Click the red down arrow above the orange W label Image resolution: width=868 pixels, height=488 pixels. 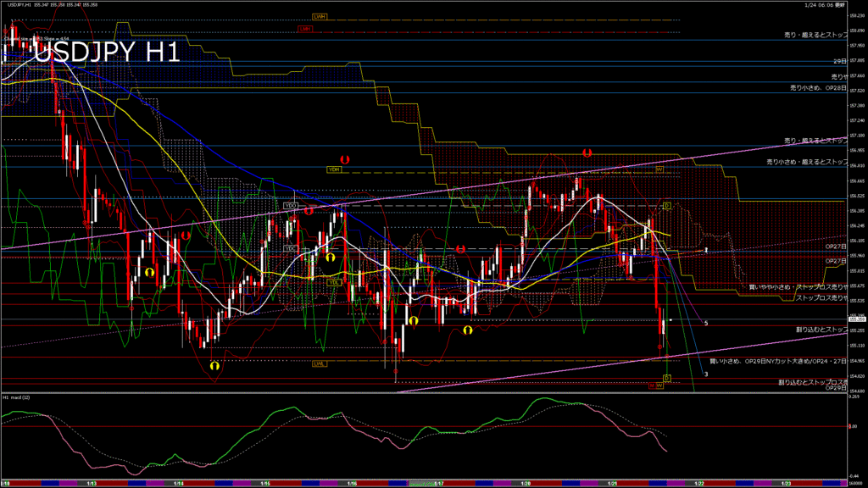point(587,152)
